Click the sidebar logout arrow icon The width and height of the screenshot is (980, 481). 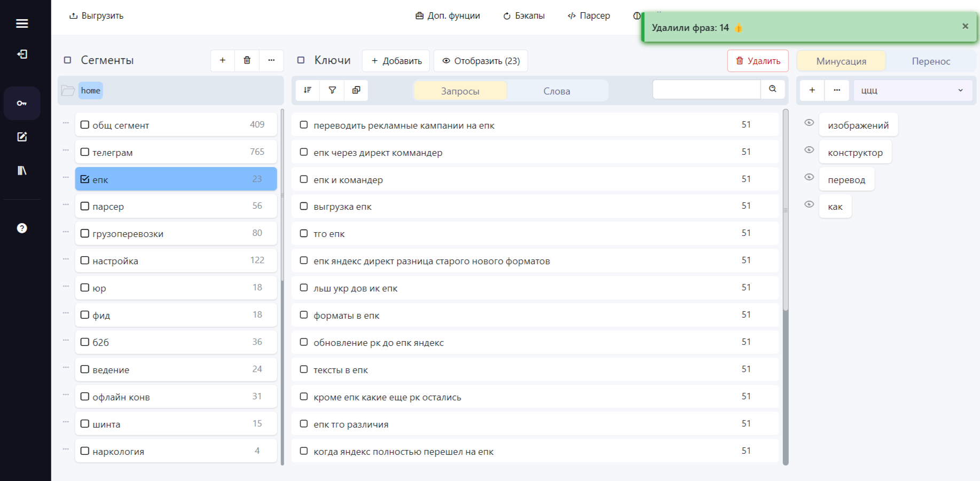pyautogui.click(x=22, y=54)
